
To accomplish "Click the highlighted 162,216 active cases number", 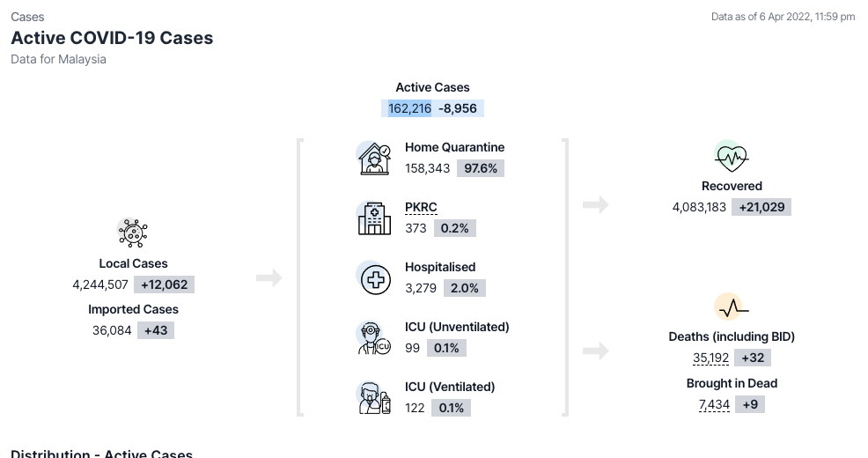I will click(x=410, y=108).
